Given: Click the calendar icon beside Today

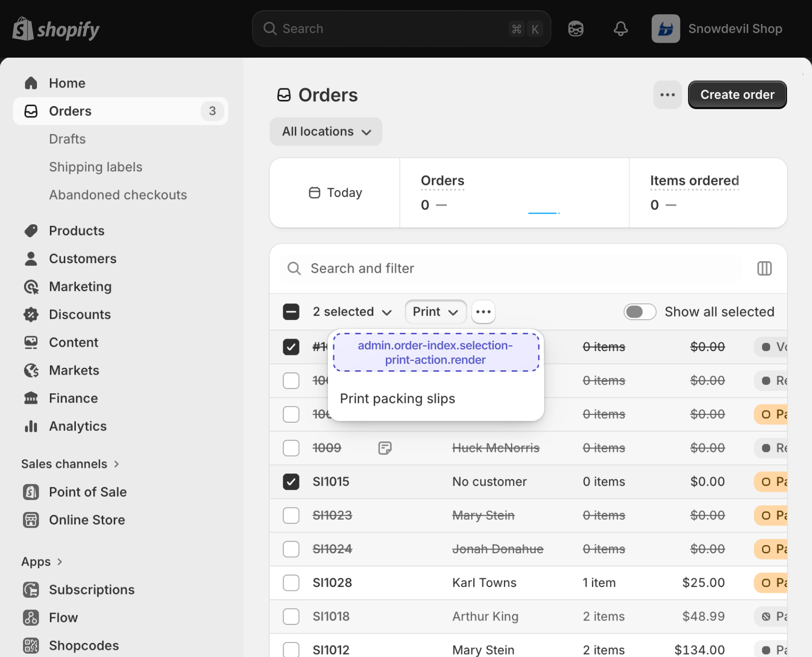Looking at the screenshot, I should (x=314, y=193).
